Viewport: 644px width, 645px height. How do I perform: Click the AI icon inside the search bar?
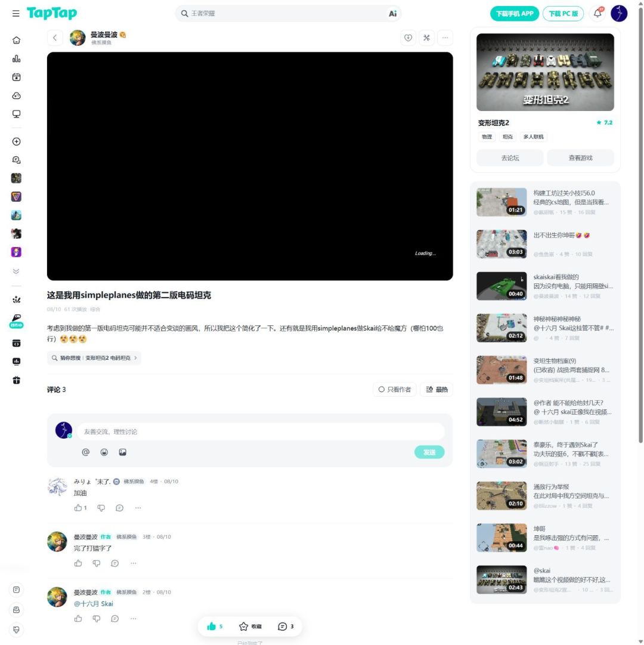coord(392,14)
